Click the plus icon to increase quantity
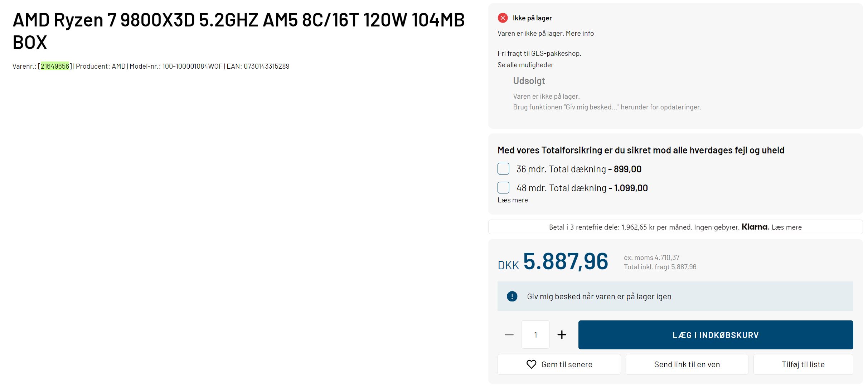The height and width of the screenshot is (388, 868). (562, 334)
